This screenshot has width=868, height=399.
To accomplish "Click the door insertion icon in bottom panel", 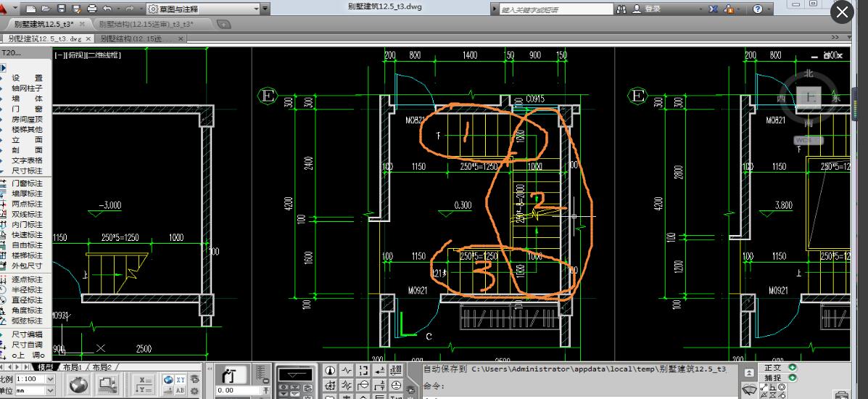I will coord(229,375).
